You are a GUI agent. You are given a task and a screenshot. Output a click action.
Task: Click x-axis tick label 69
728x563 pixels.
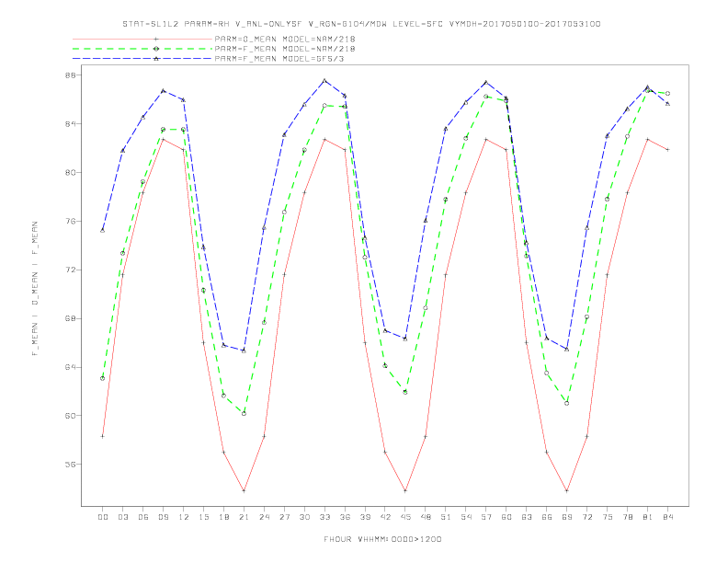[567, 517]
